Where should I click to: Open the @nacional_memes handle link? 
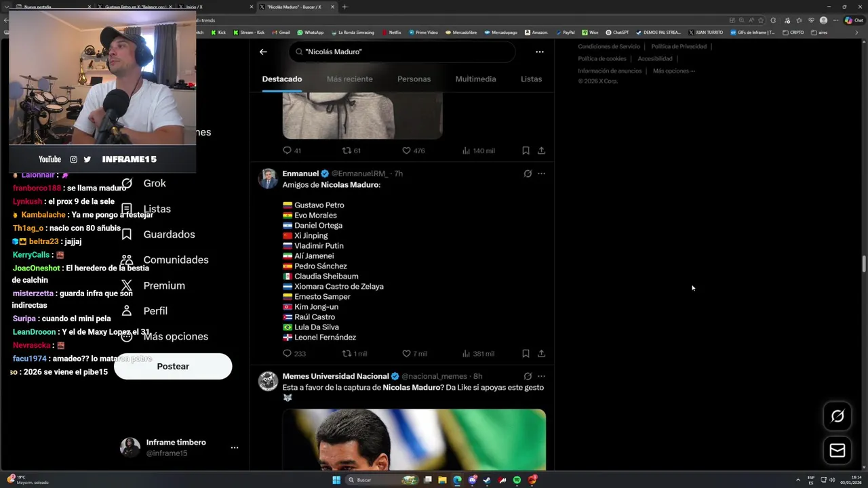click(x=434, y=376)
